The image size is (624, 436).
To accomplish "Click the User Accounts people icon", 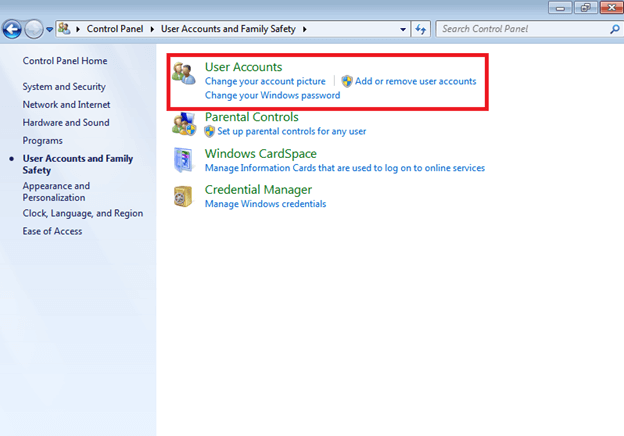I will [184, 73].
